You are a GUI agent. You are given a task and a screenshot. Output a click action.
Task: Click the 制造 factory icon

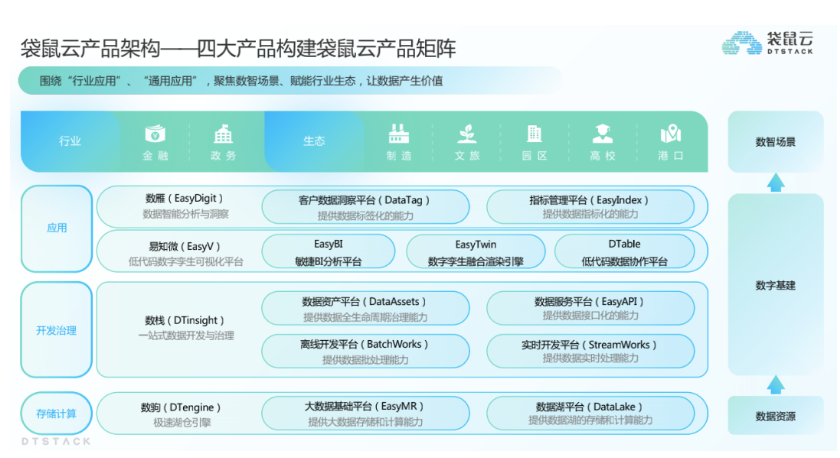pos(399,134)
